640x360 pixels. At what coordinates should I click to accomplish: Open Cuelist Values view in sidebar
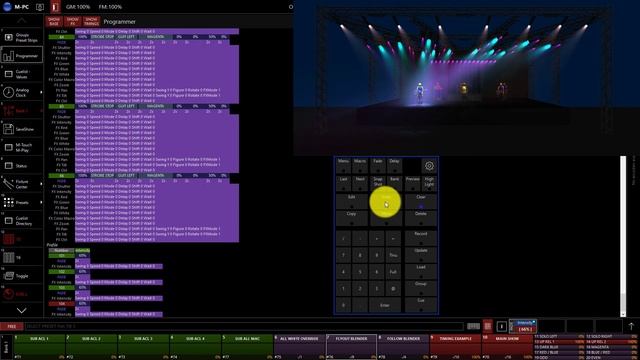[22, 74]
